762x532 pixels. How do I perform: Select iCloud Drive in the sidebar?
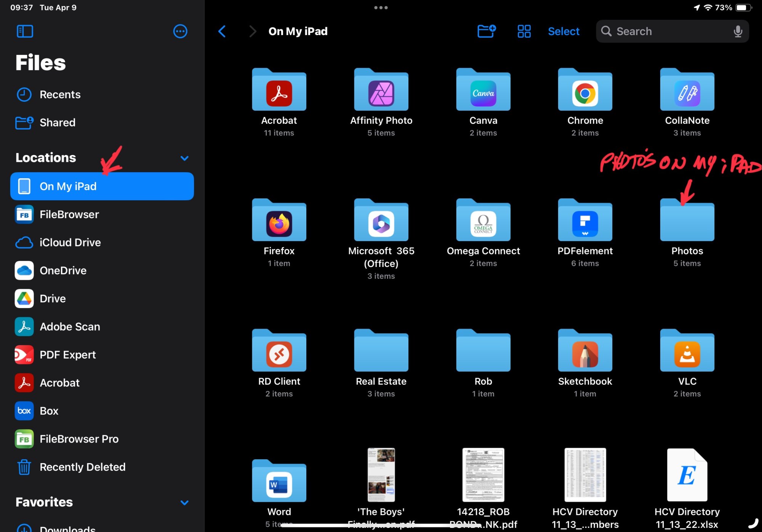(x=70, y=243)
